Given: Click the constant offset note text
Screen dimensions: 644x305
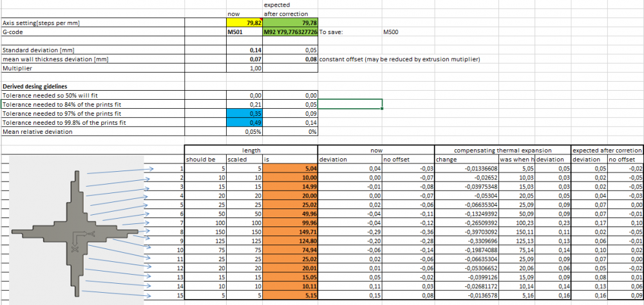Looking at the screenshot, I should 400,60.
